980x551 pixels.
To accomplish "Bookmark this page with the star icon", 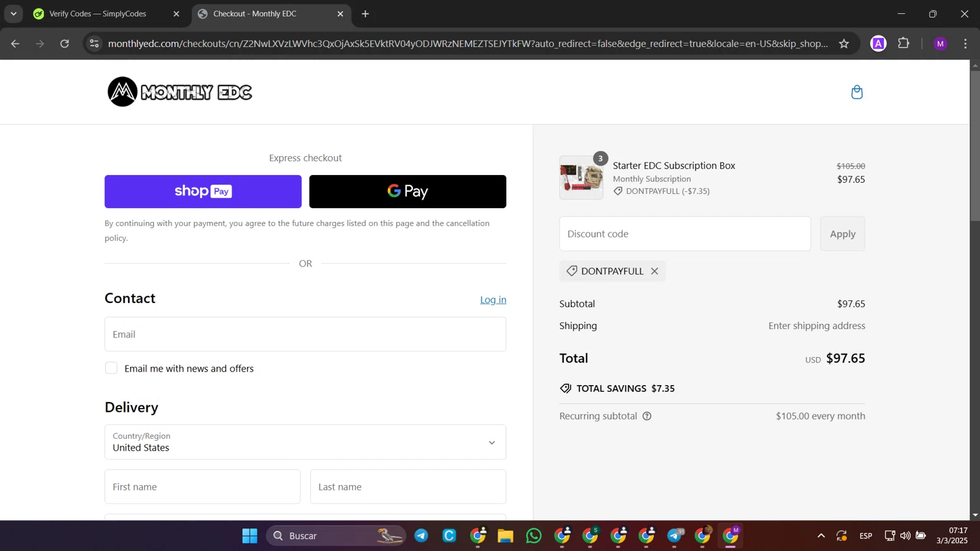I will (x=843, y=44).
